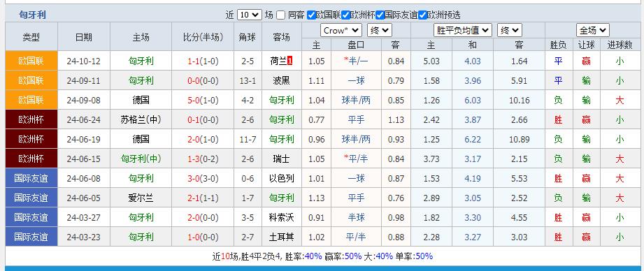Click the 胜率 40% summary value
Image resolution: width=644 pixels, height=271 pixels.
pos(313,256)
